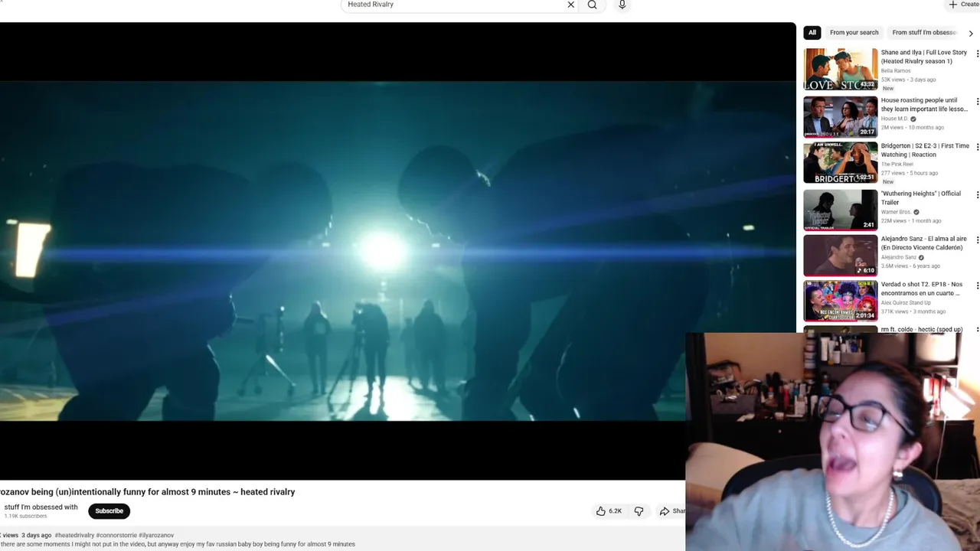Open stuff I'm obsessed with channel name
The height and width of the screenshot is (551, 980).
tap(41, 507)
